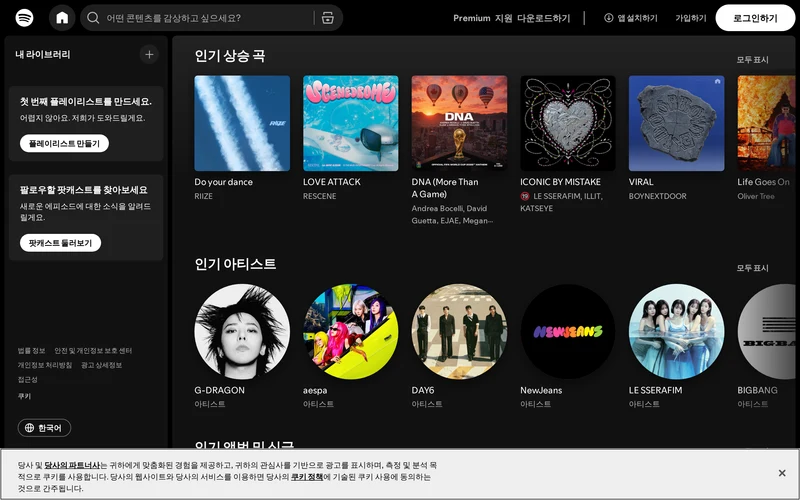The height and width of the screenshot is (500, 800).
Task: Click Andrea Bocelli, David Guetta artist text
Action: point(452,214)
